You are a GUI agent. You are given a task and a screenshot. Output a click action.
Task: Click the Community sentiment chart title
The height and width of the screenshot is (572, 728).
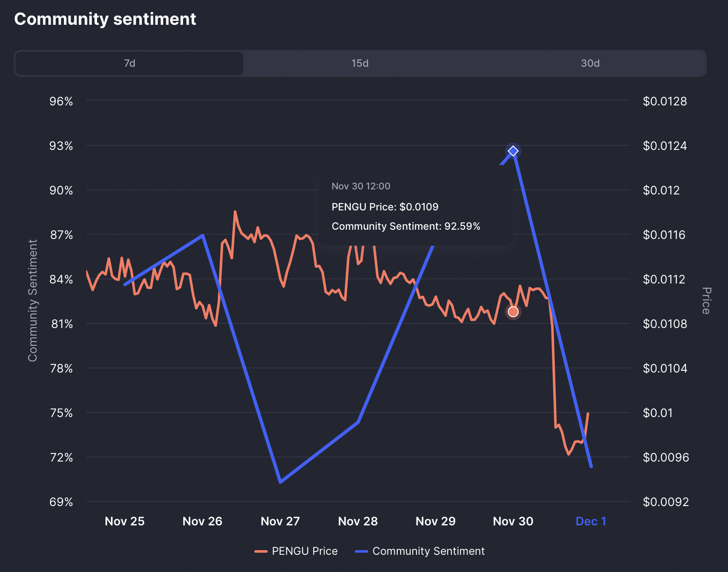[105, 18]
